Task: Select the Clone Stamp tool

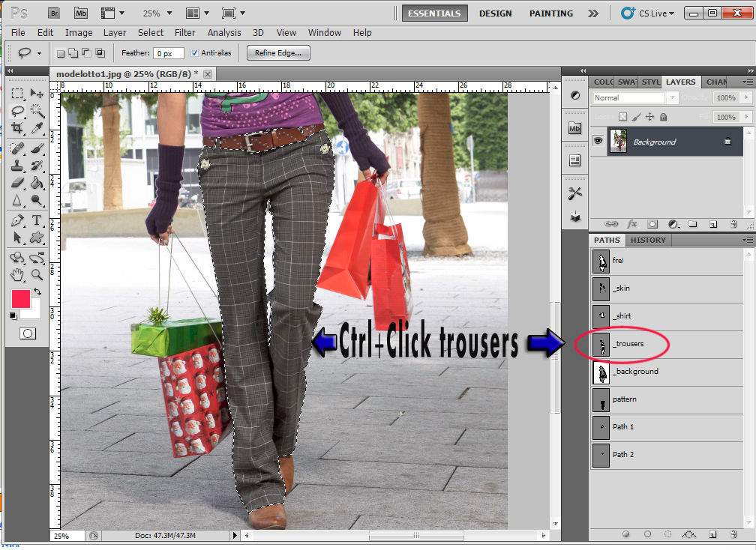Action: [x=17, y=166]
